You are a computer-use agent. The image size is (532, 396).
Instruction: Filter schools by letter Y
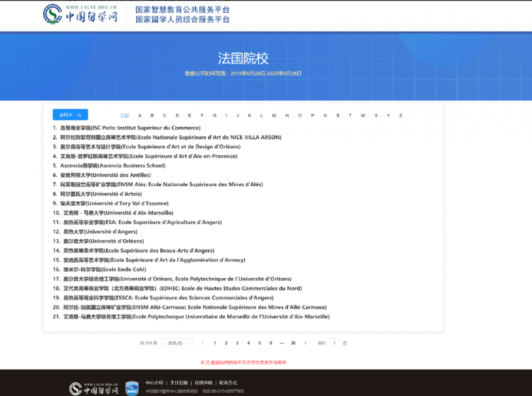click(388, 116)
